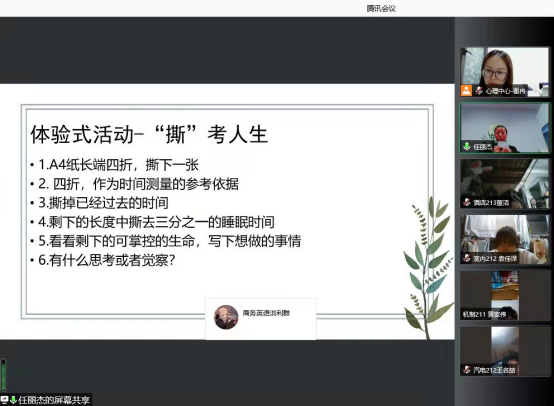
Task: Select the 室内212 participant video tile
Action: (505, 240)
